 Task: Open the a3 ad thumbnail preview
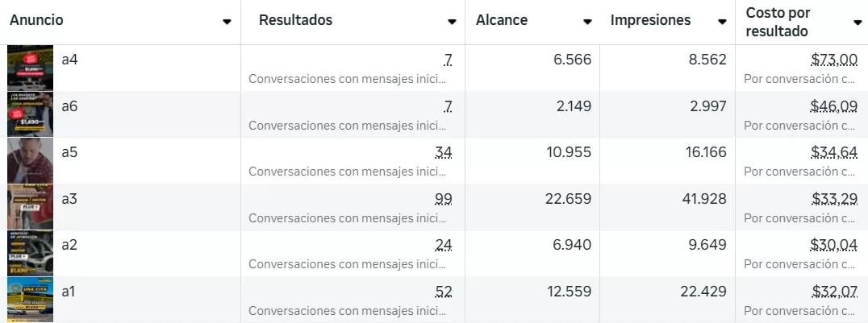pos(30,207)
